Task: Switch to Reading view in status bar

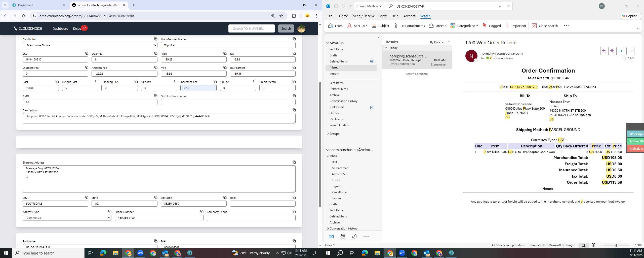Action: click(593, 245)
